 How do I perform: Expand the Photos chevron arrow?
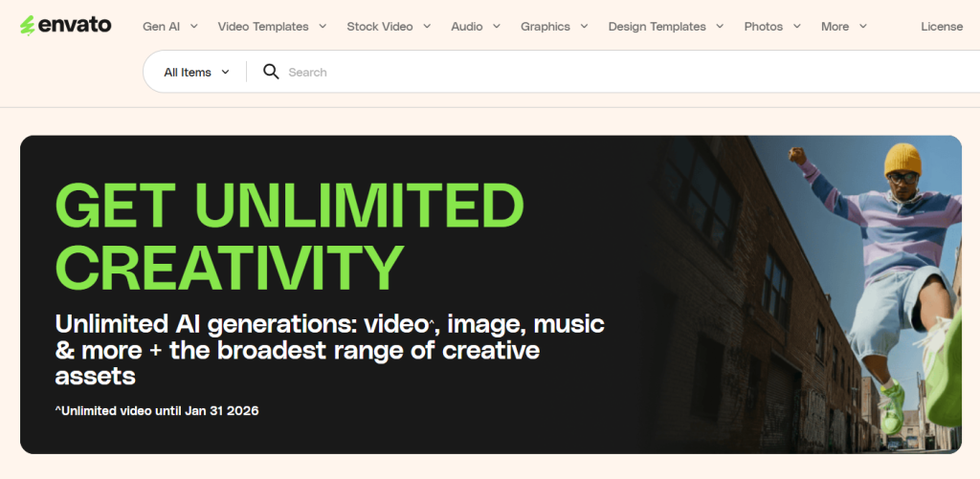click(x=797, y=26)
